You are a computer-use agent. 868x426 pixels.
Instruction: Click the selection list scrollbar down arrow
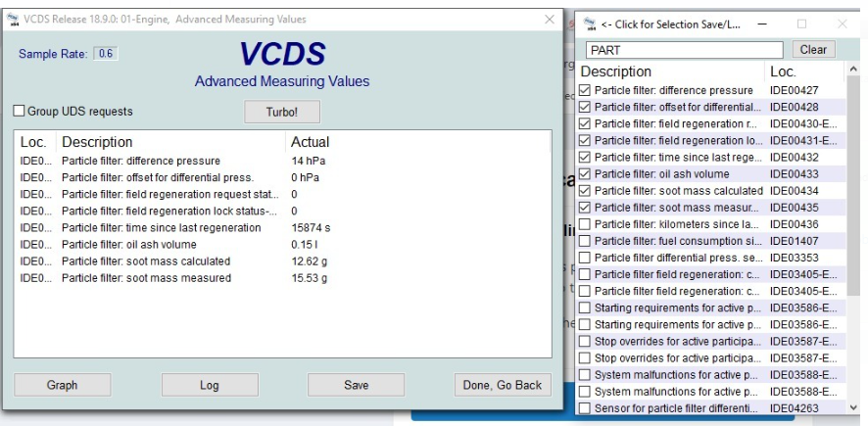point(852,407)
